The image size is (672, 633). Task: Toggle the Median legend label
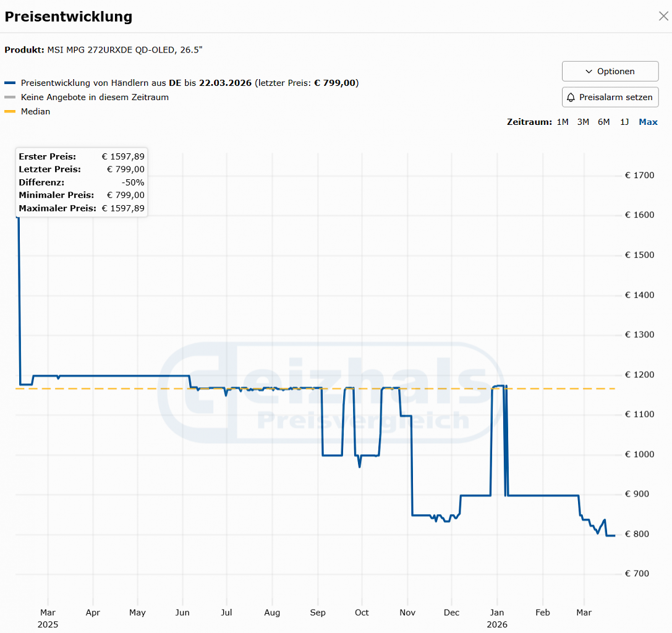[x=36, y=111]
